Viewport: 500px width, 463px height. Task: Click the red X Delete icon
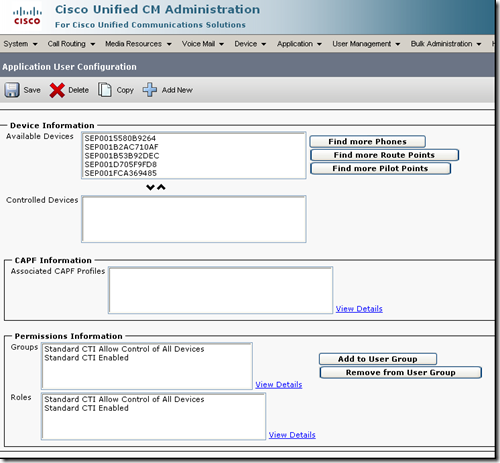57,90
